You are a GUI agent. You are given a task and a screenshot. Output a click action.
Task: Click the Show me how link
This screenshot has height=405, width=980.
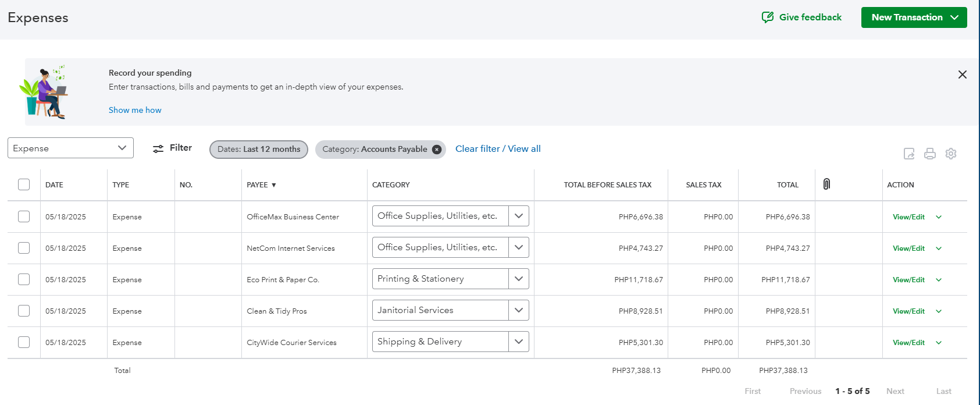click(x=135, y=110)
